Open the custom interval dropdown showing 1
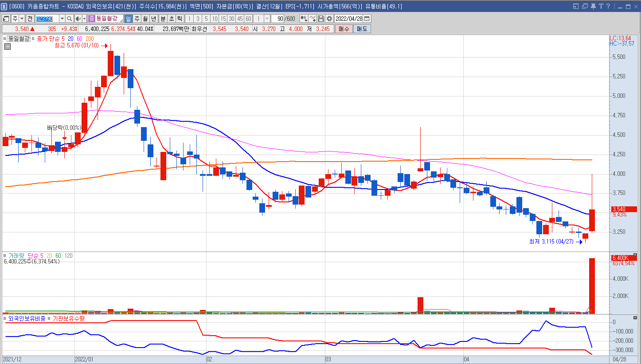The image size is (641, 364). 267,19
